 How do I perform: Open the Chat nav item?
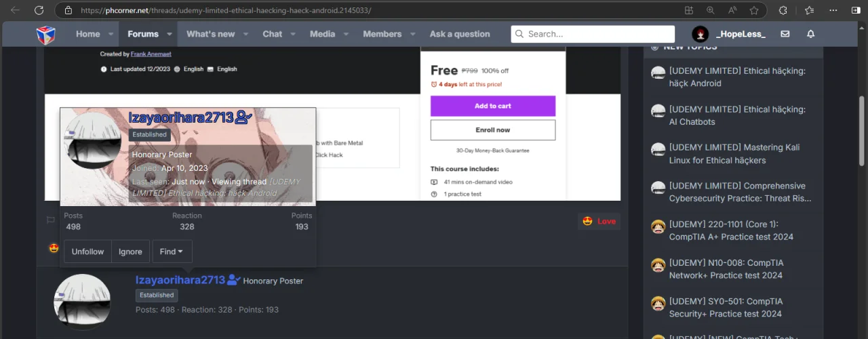pyautogui.click(x=273, y=34)
